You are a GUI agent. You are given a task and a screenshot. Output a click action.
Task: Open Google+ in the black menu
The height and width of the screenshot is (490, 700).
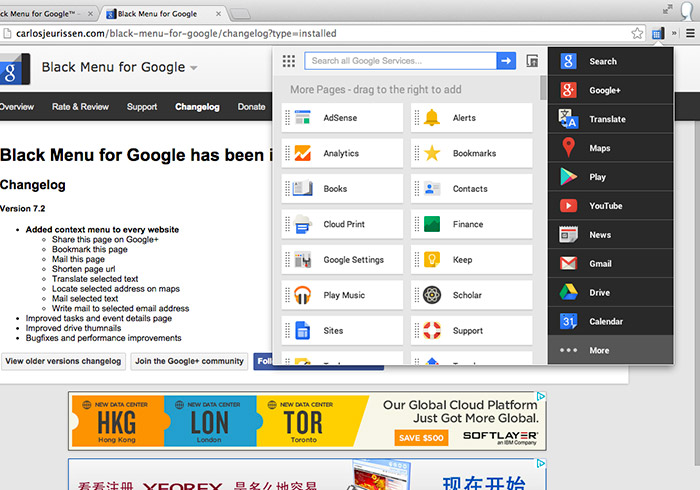pyautogui.click(x=610, y=90)
